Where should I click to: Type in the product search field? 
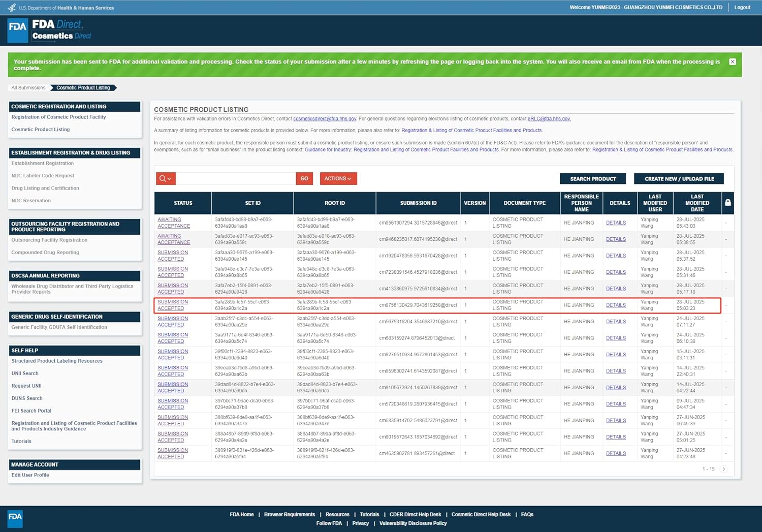pyautogui.click(x=236, y=179)
